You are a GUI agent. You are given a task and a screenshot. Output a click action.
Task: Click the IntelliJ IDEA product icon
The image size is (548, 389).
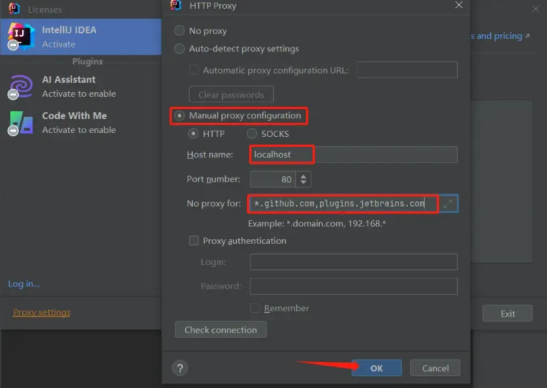coord(21,37)
